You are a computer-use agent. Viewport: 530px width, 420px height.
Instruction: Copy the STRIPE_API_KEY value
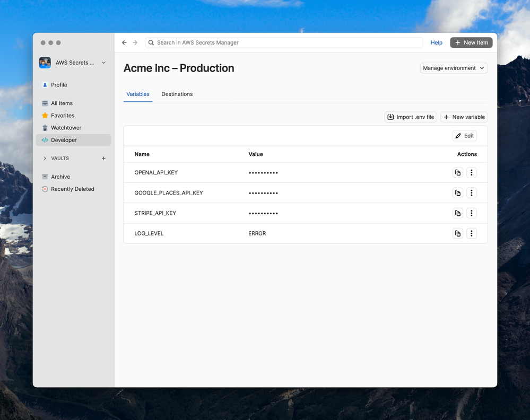click(x=457, y=213)
